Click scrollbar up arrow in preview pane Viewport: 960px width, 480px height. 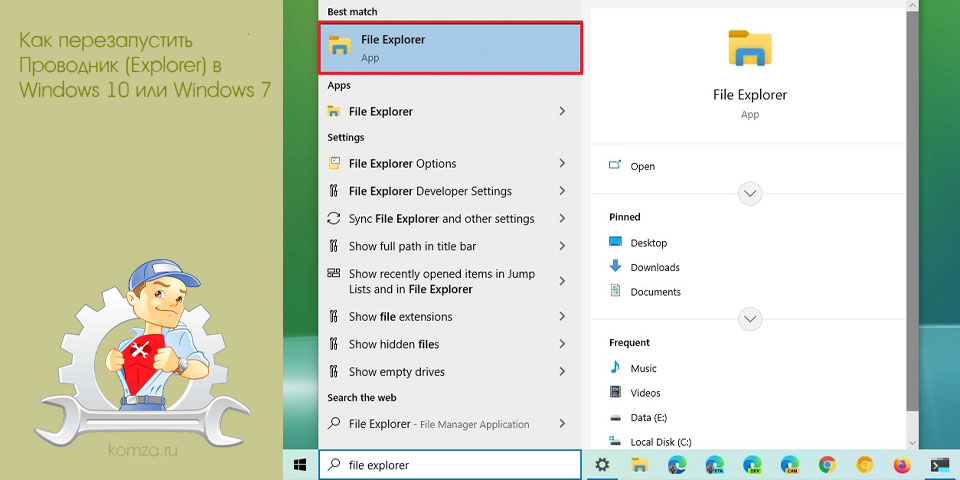912,5
